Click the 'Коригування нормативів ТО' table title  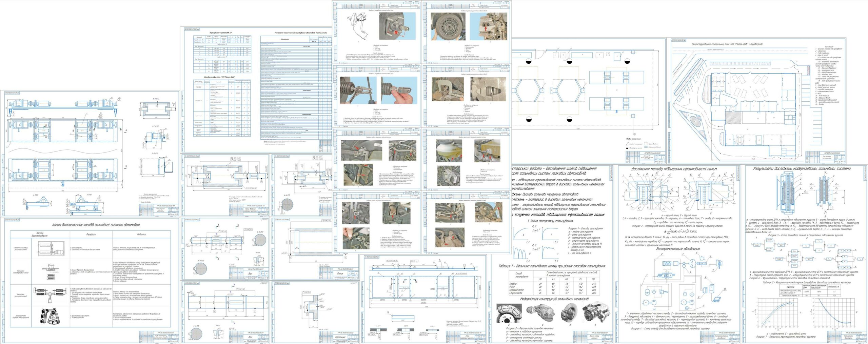pos(220,33)
